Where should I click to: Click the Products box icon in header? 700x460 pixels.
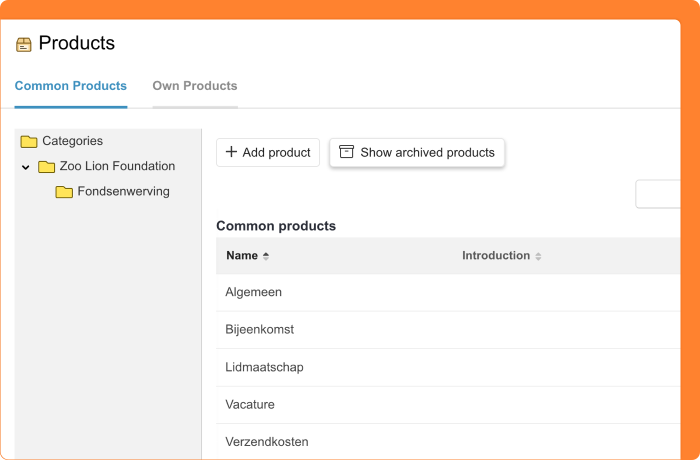coord(24,45)
